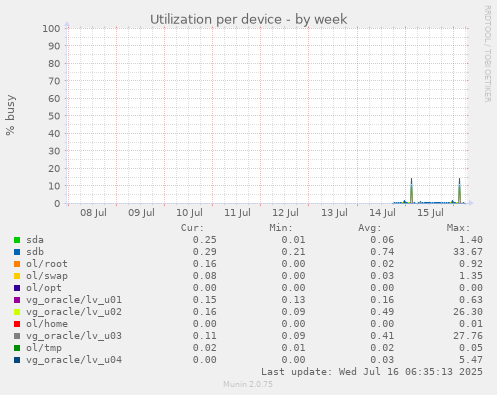The image size is (497, 395).
Task: Click the % busy axis title
Action: tap(10, 115)
